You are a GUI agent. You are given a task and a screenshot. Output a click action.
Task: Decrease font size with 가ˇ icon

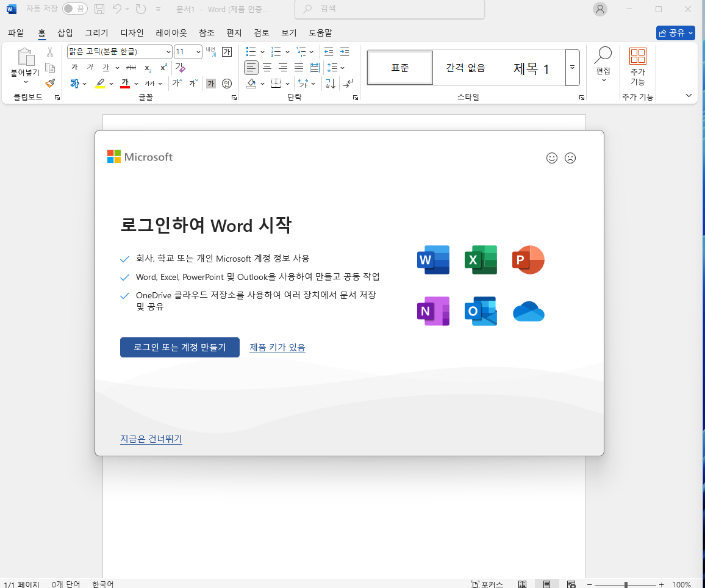point(193,83)
